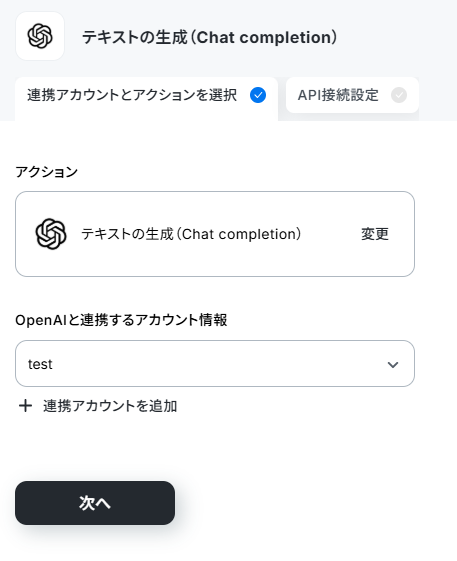Click the OpenAI icon in the action card
Image resolution: width=457 pixels, height=561 pixels.
click(x=51, y=234)
